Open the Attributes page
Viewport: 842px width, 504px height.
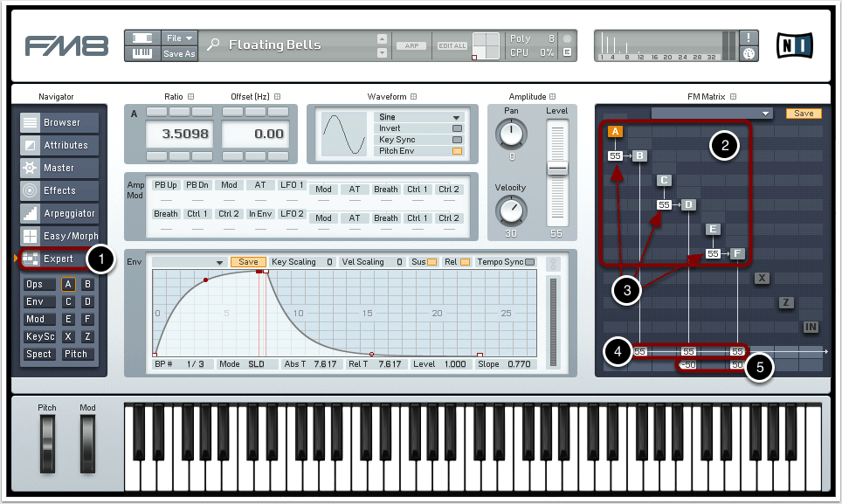[59, 145]
